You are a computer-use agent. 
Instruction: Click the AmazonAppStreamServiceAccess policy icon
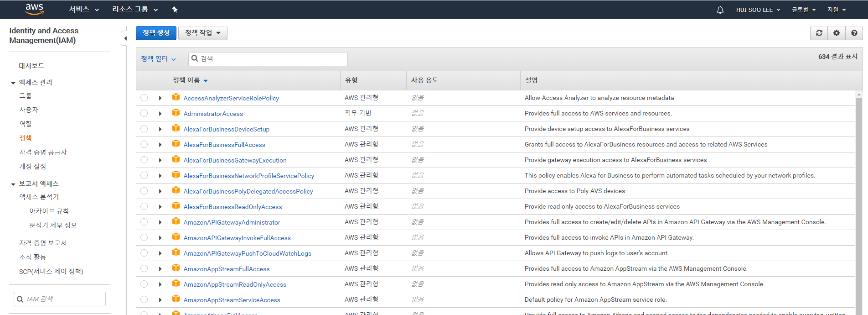176,299
